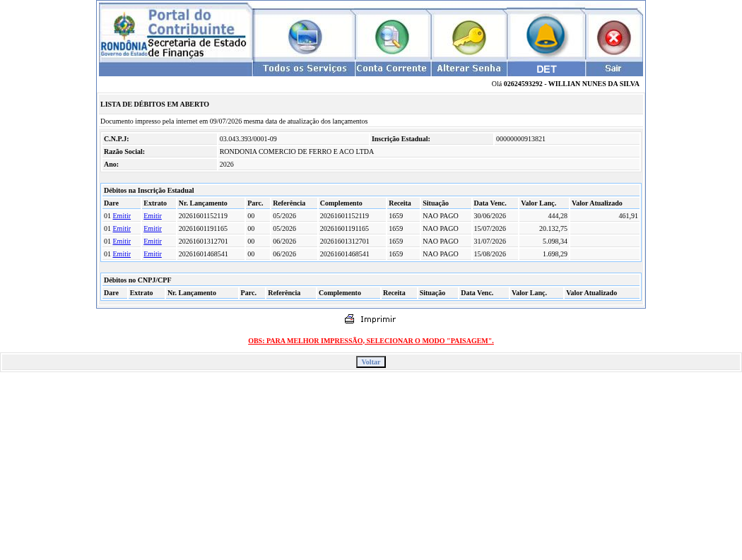Click the Sair label in the menu bar
The image size is (742, 560).
[614, 68]
